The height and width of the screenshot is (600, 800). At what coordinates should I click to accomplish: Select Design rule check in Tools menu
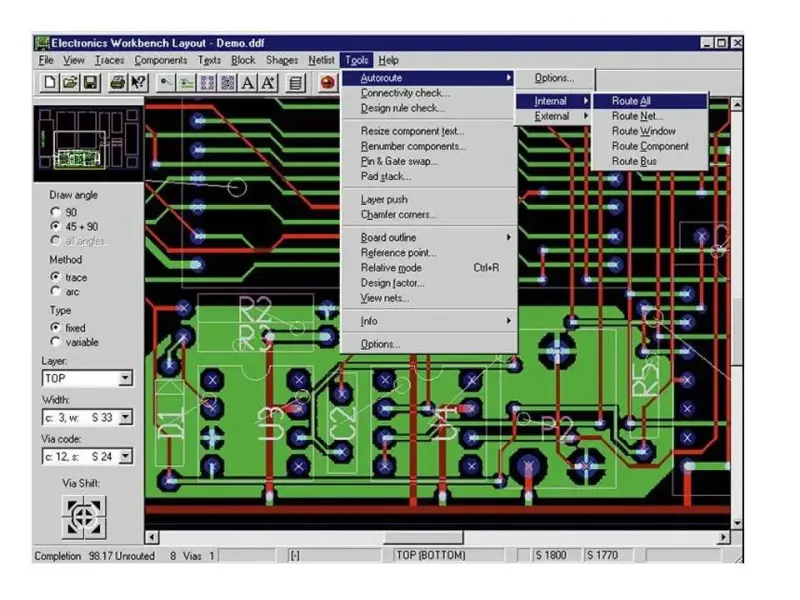403,108
